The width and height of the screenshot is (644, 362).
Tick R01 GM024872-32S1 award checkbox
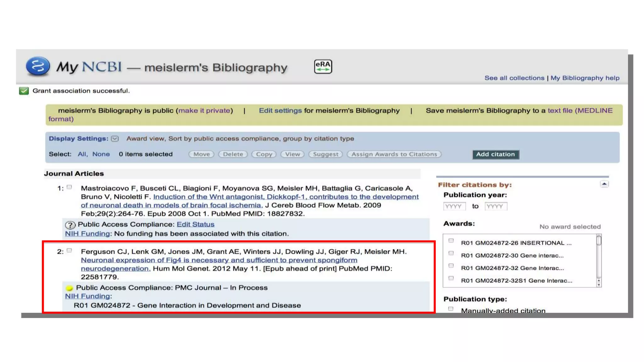click(x=451, y=278)
